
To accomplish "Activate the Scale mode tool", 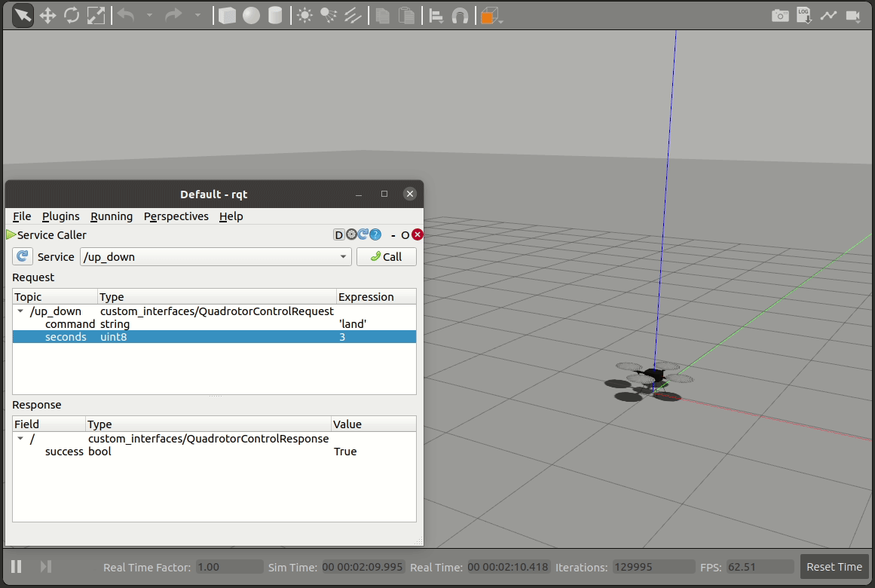I will point(96,16).
